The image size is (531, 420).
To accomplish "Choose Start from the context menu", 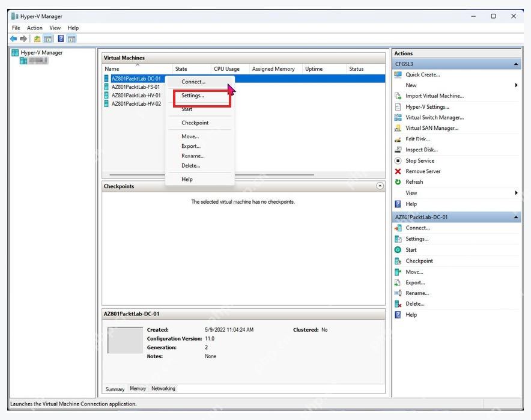I will pos(200,109).
